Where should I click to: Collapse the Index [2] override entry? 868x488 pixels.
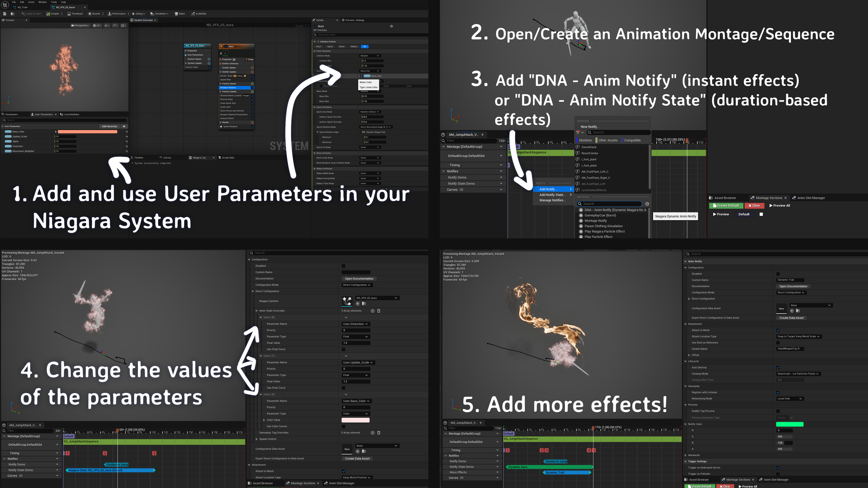pos(261,394)
